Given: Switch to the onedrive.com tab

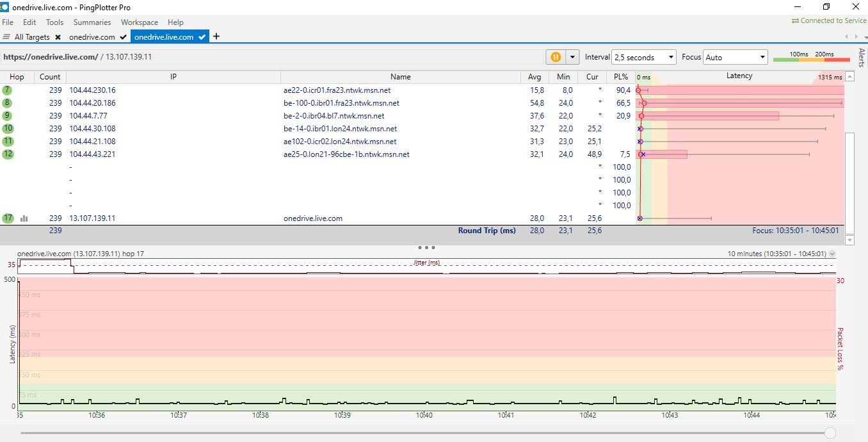Looking at the screenshot, I should pyautogui.click(x=92, y=37).
